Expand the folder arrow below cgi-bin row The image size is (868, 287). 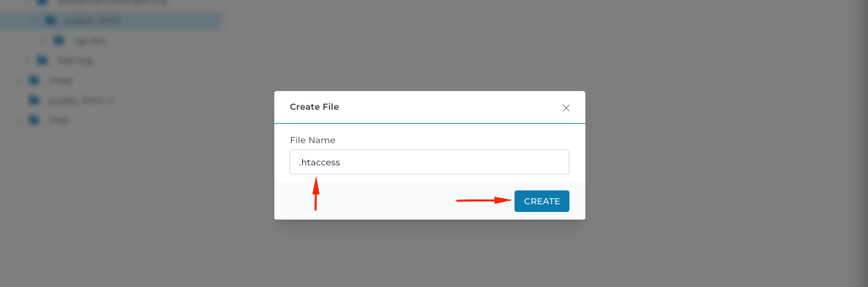(x=27, y=60)
